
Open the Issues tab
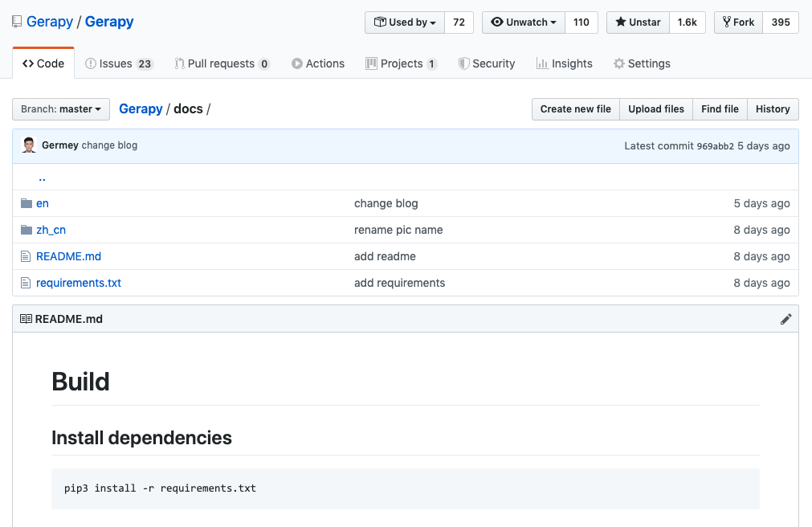click(119, 63)
